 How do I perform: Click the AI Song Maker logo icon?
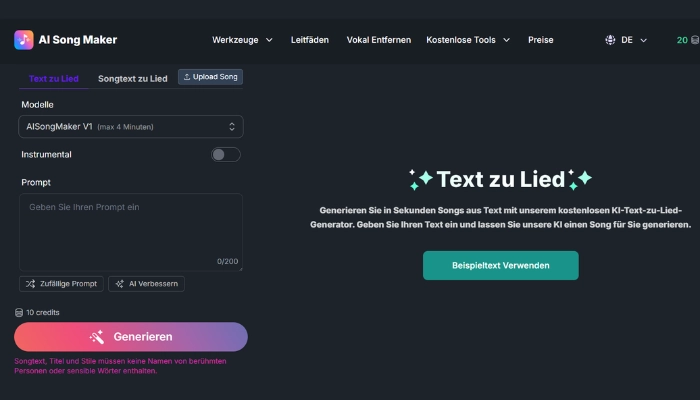coord(24,40)
